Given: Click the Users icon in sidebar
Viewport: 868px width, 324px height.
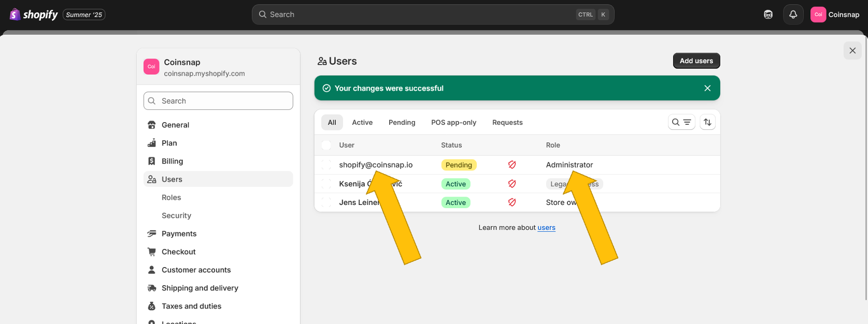Looking at the screenshot, I should [152, 179].
